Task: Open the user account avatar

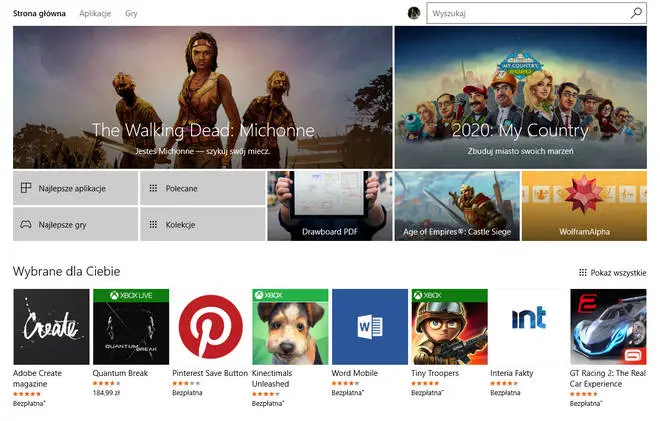Action: [414, 13]
